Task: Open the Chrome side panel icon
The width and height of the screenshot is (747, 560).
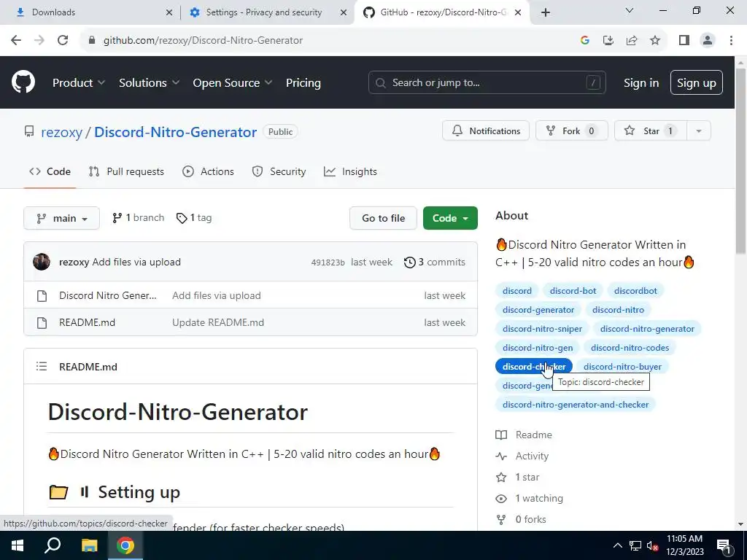Action: tap(684, 41)
